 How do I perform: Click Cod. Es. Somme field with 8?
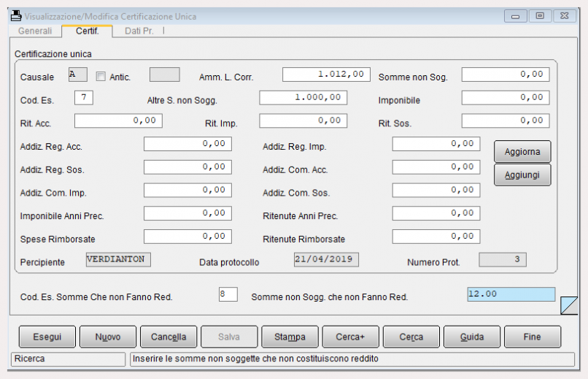228,294
